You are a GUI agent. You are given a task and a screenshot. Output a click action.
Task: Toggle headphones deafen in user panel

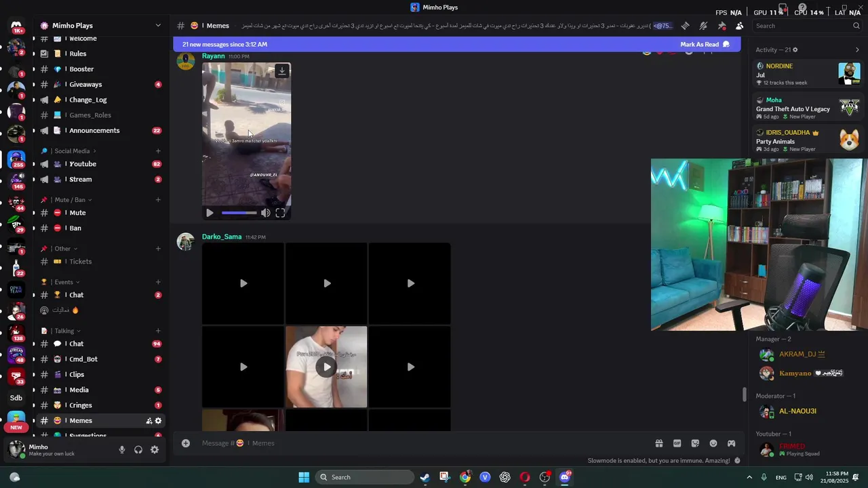[138, 449]
